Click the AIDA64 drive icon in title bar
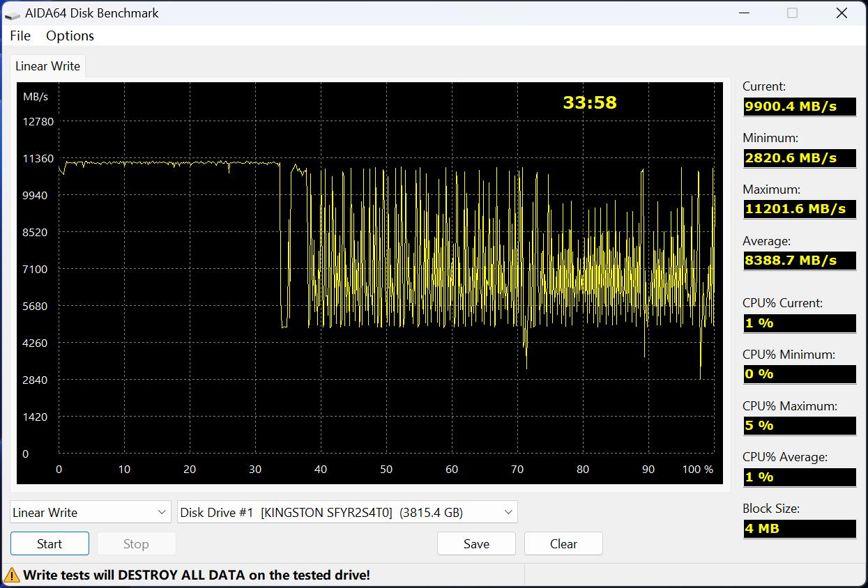This screenshot has height=588, width=868. click(13, 13)
